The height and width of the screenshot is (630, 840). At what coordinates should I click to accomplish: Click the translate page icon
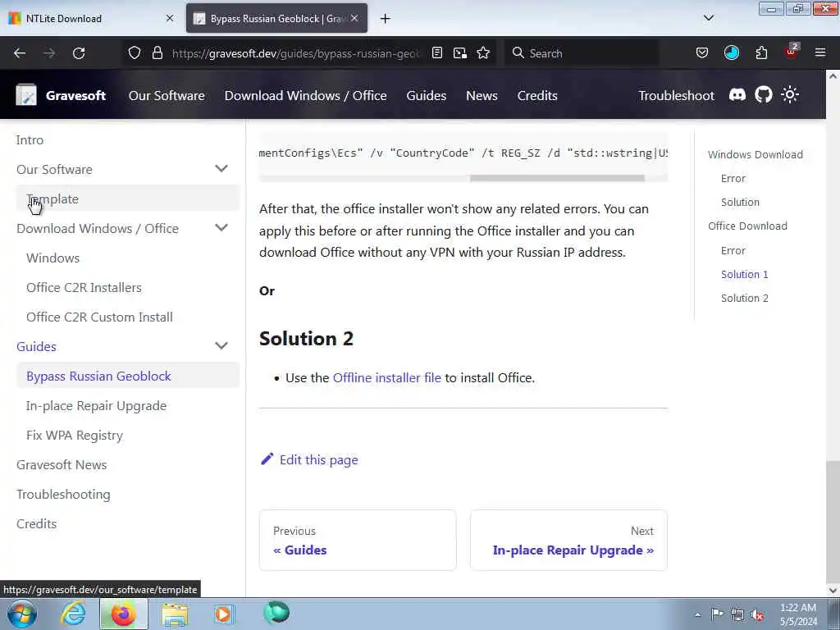click(x=459, y=52)
